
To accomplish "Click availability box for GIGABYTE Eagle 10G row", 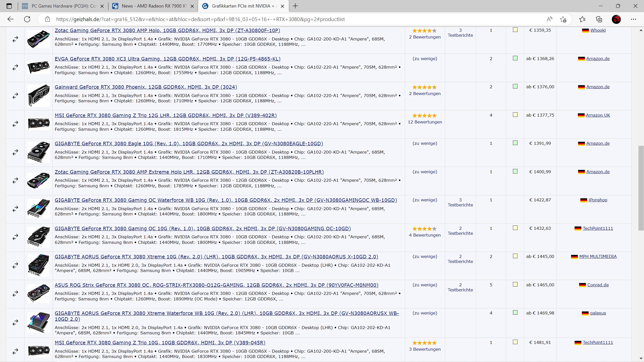I will 515,143.
